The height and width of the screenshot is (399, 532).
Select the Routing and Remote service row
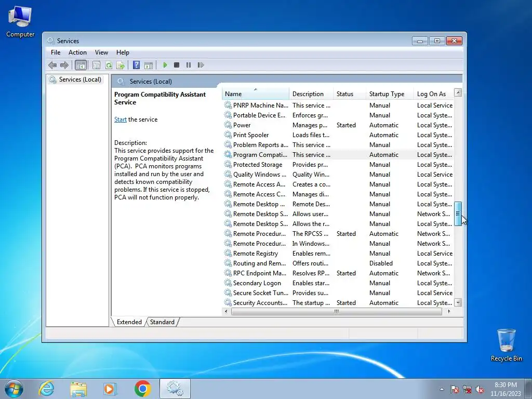coord(338,263)
